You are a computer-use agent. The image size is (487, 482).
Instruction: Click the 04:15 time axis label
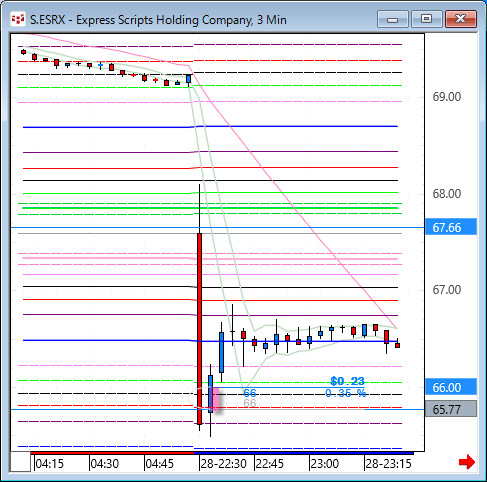(50, 464)
